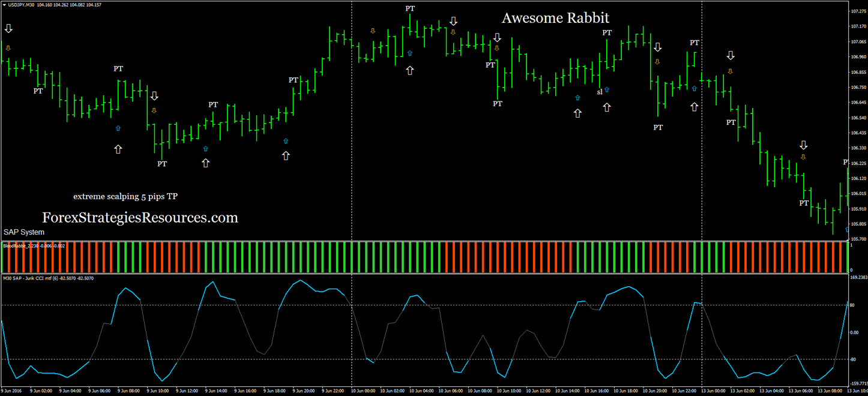Viewport: 868px width, 396px height.
Task: Click the cut-off PT label near 106.225 price
Action: 845,162
